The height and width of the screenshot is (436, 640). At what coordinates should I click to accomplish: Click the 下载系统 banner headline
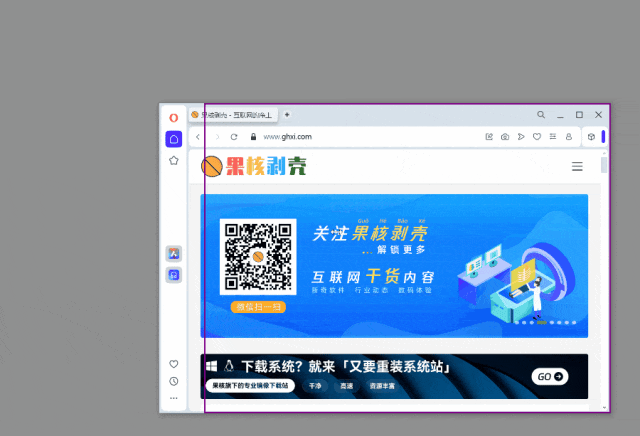(346, 367)
